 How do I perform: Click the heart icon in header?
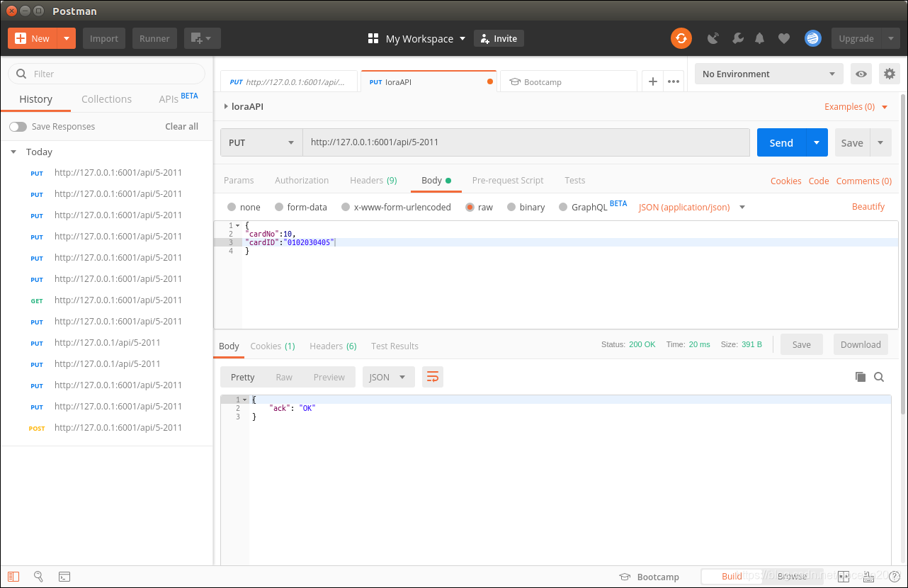[x=783, y=38]
